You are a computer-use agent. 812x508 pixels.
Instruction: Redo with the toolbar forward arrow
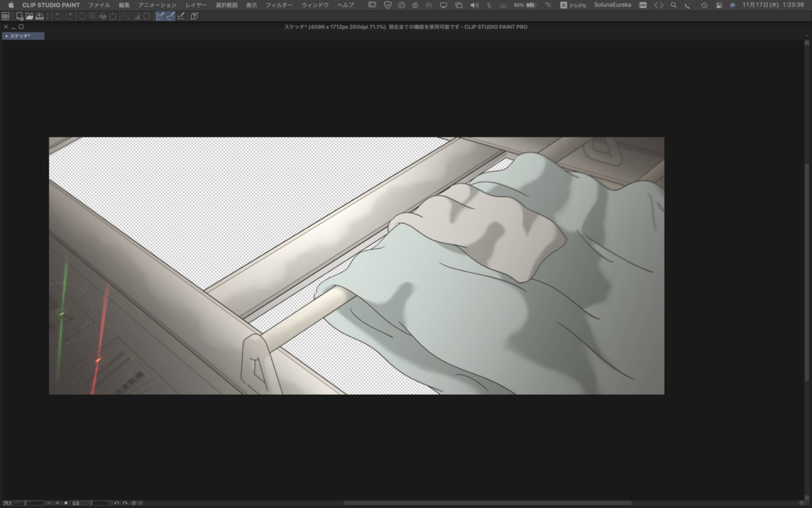[x=69, y=16]
